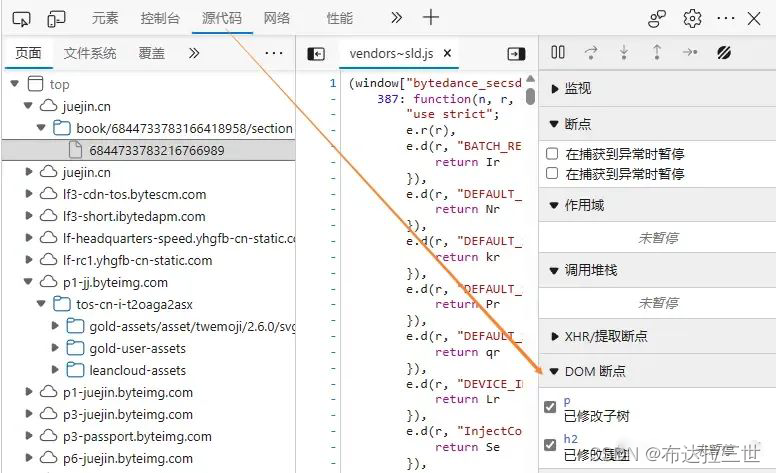Image resolution: width=776 pixels, height=473 pixels.
Task: Toggle first 在捕获到异常时暂停 checkbox
Action: 552,153
